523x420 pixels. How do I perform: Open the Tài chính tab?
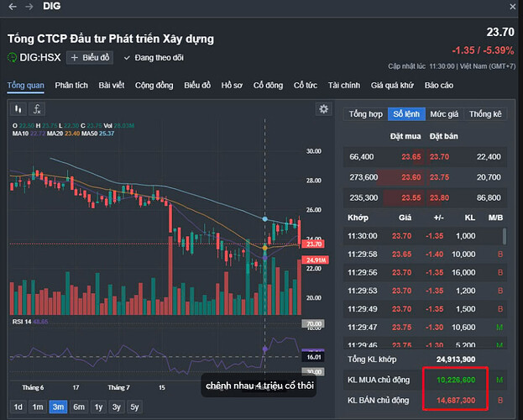(343, 85)
